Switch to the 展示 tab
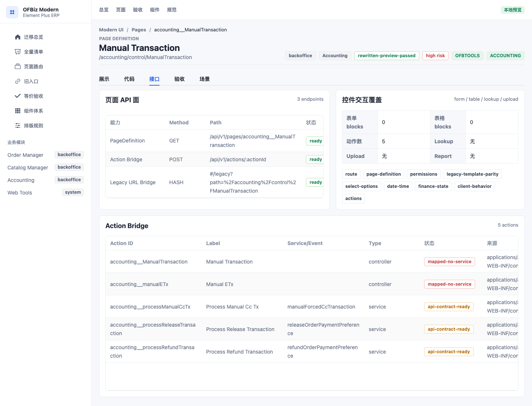Image resolution: width=532 pixels, height=406 pixels. (x=104, y=79)
